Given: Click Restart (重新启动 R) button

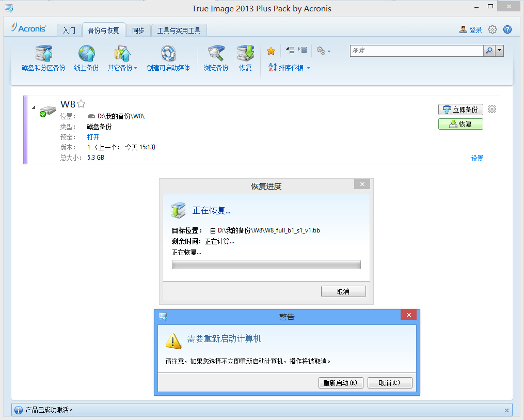Looking at the screenshot, I should click(341, 383).
